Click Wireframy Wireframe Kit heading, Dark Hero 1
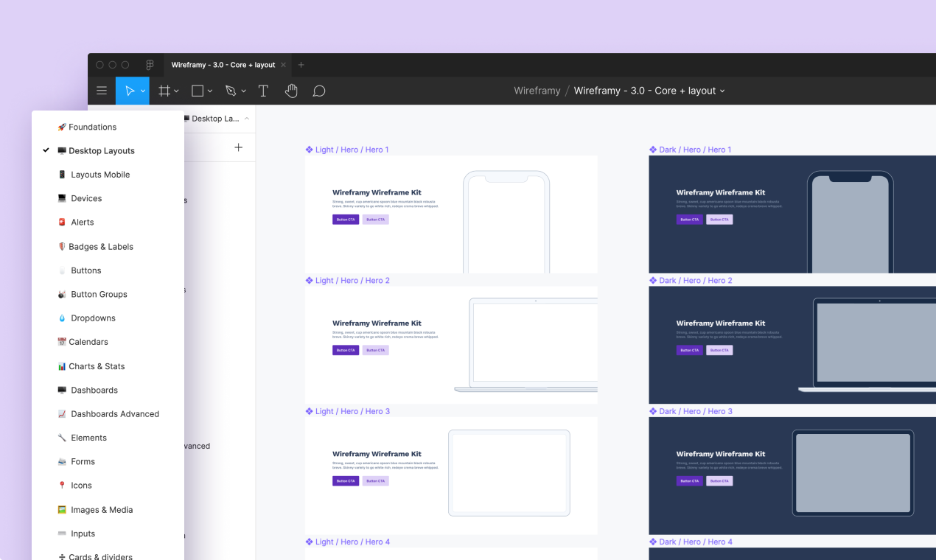Screen dimensions: 936x560 click(721, 192)
